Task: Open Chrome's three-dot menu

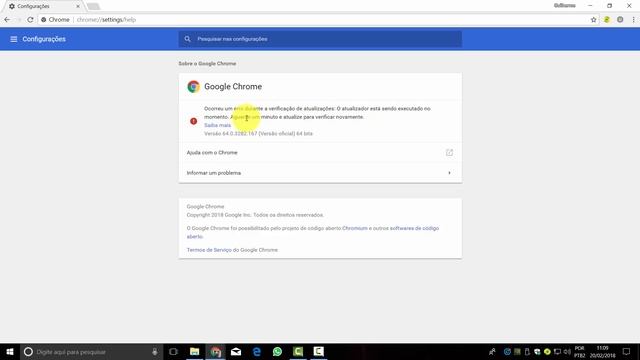Action: point(633,20)
